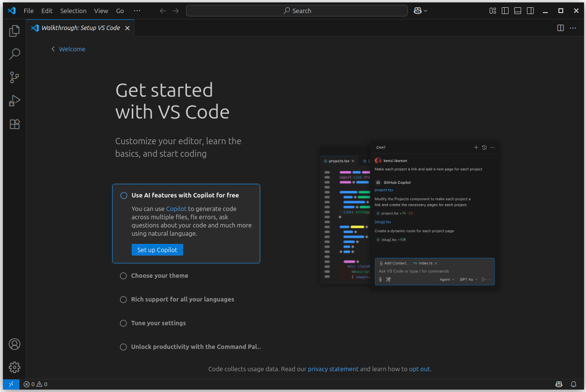Open the Run and Debug view
586x392 pixels.
click(x=15, y=101)
